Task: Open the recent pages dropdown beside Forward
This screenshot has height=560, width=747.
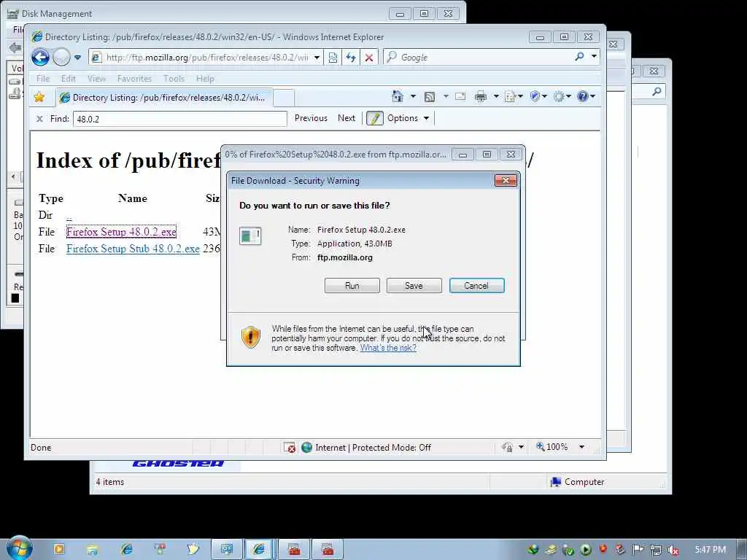Action: coord(77,58)
